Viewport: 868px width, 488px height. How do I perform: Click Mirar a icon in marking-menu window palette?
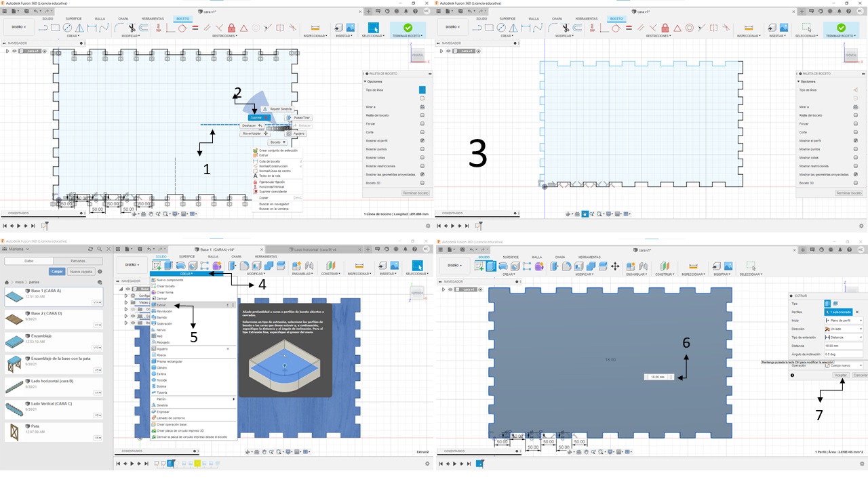[422, 106]
